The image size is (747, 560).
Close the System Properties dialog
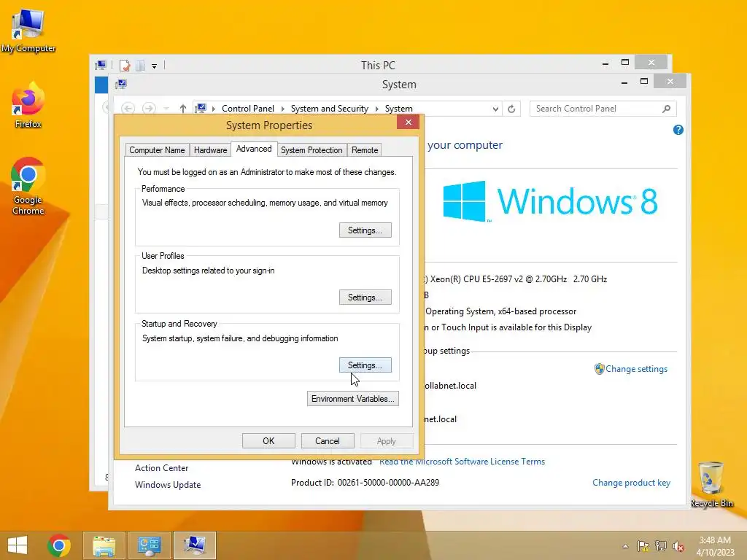[x=409, y=122]
